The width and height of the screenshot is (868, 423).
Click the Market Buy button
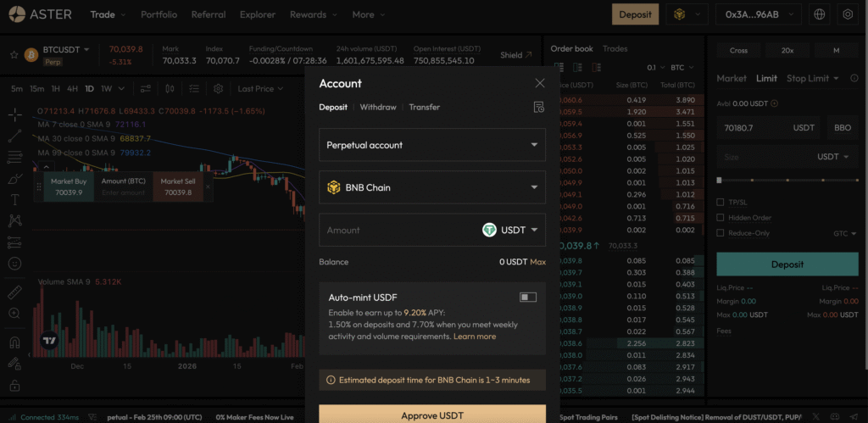click(70, 187)
